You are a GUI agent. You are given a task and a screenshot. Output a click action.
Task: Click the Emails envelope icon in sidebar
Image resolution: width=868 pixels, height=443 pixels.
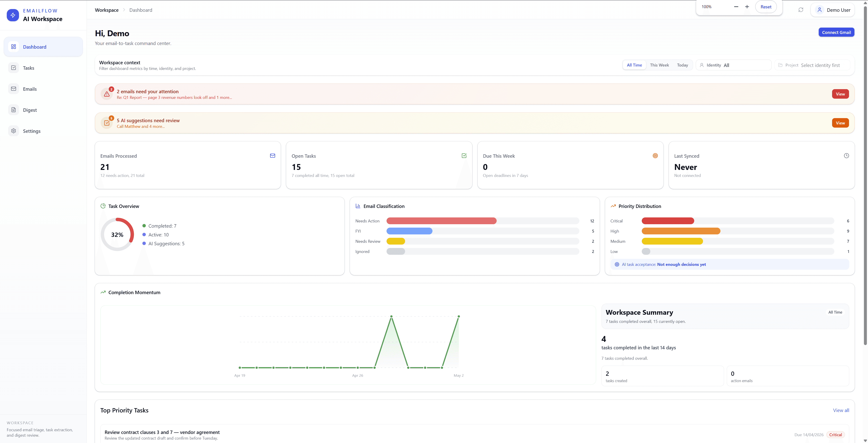coord(14,89)
